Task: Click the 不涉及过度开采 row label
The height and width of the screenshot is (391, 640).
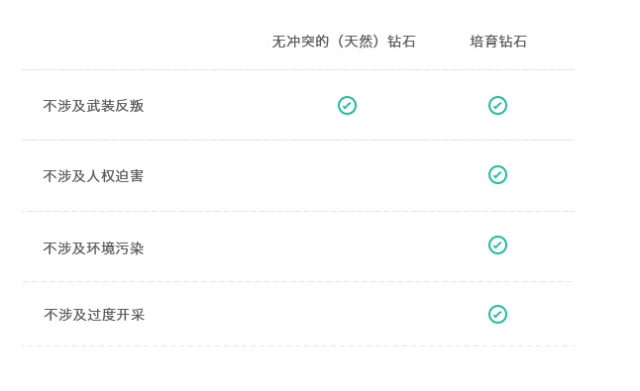Action: point(94,315)
